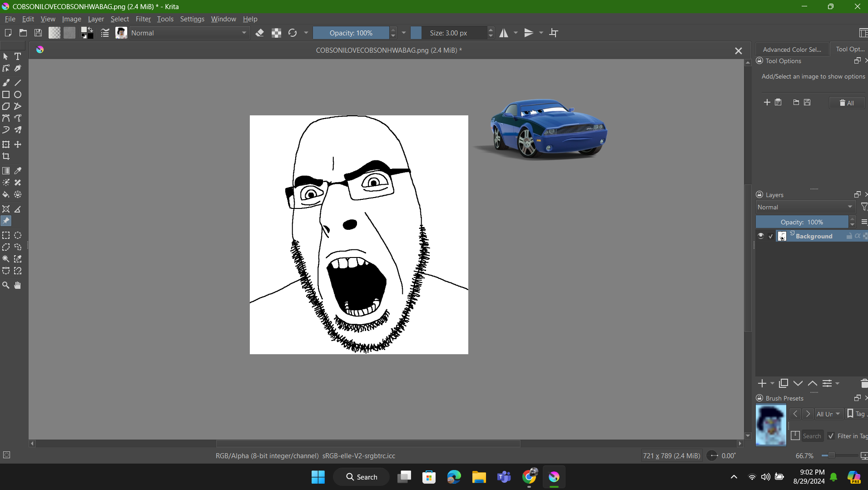Move layer up with chevron button
This screenshot has height=490, width=868.
(813, 383)
